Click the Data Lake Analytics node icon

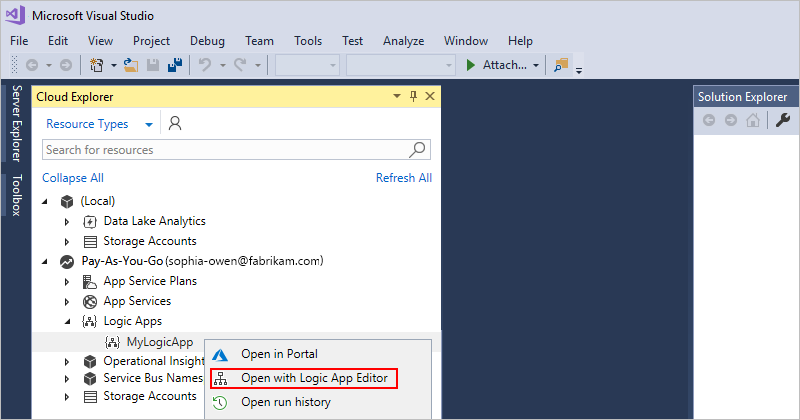90,221
